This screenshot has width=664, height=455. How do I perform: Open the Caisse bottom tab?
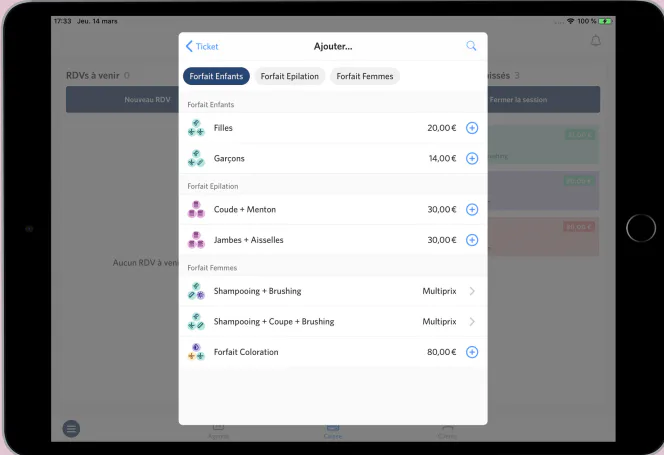click(332, 432)
